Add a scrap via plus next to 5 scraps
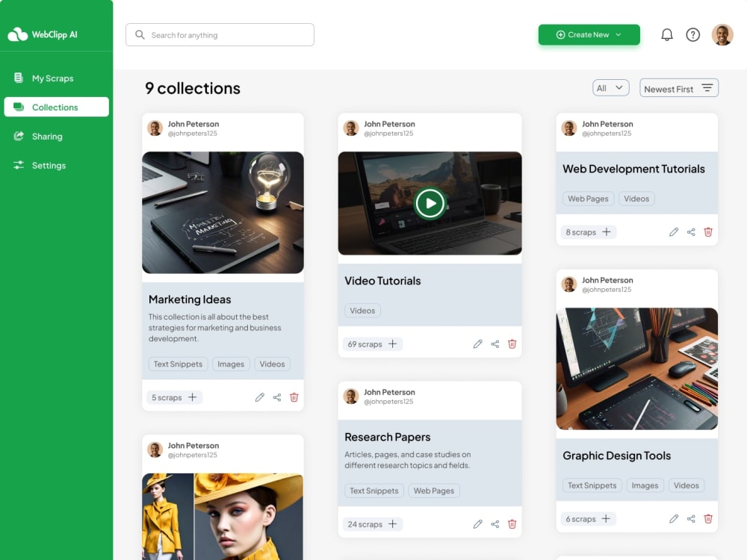This screenshot has height=560, width=747. pyautogui.click(x=192, y=397)
